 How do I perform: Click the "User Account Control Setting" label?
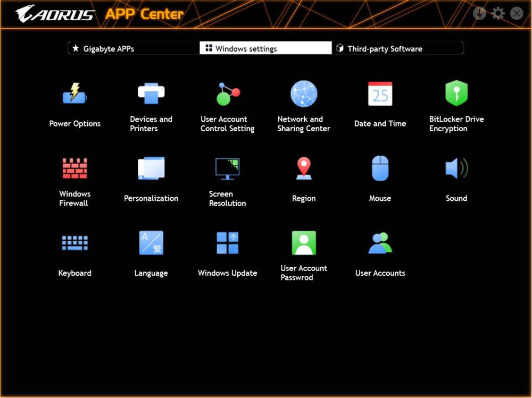[227, 124]
